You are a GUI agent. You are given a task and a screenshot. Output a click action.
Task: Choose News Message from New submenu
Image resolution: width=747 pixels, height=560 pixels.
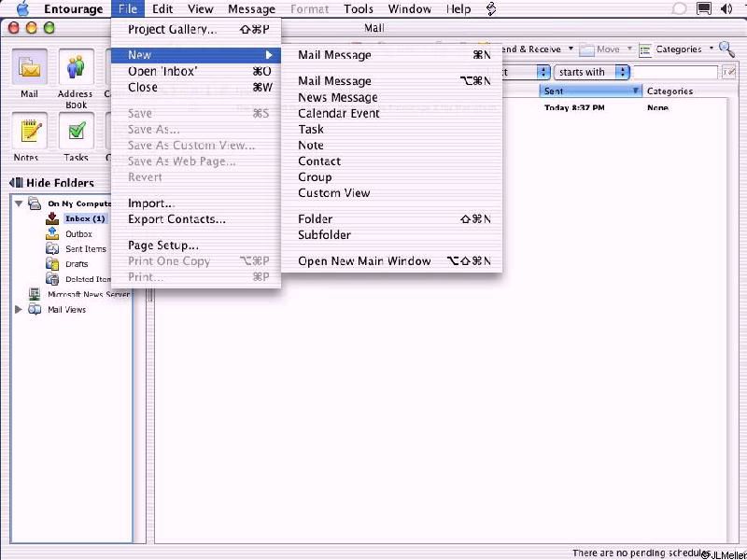click(x=391, y=97)
